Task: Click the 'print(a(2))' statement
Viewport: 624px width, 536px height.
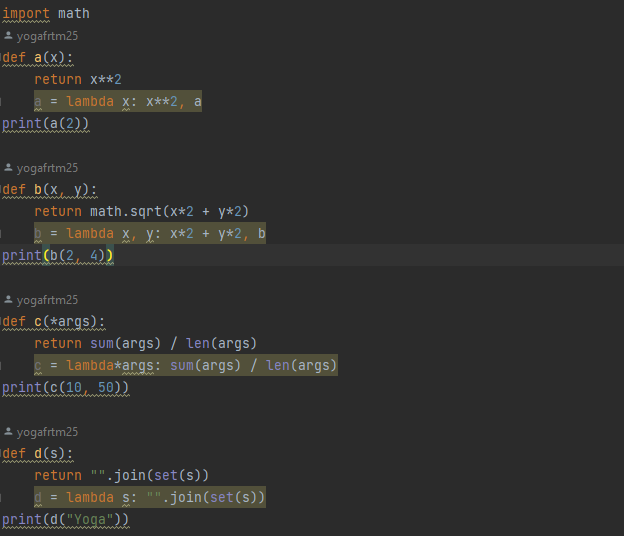Action: tap(46, 124)
